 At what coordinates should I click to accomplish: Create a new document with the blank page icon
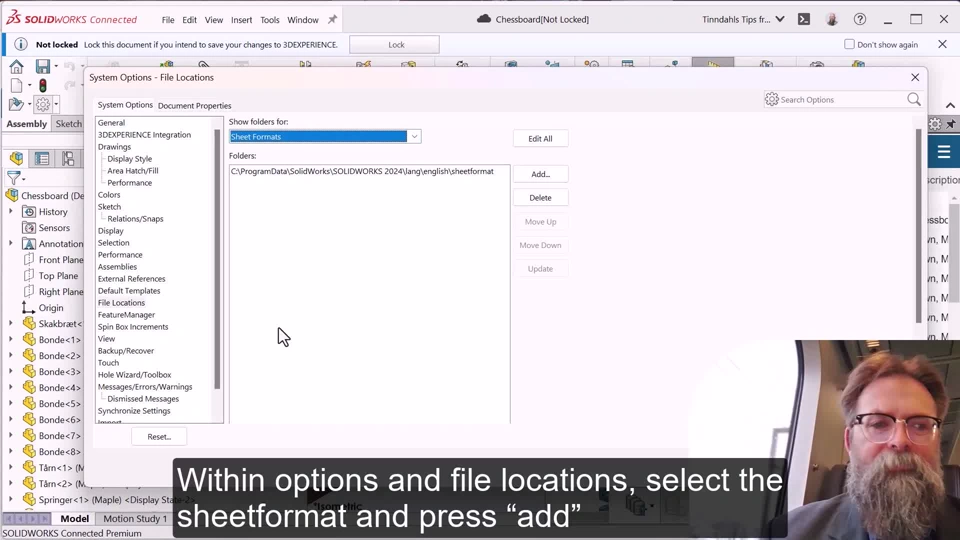(17, 86)
